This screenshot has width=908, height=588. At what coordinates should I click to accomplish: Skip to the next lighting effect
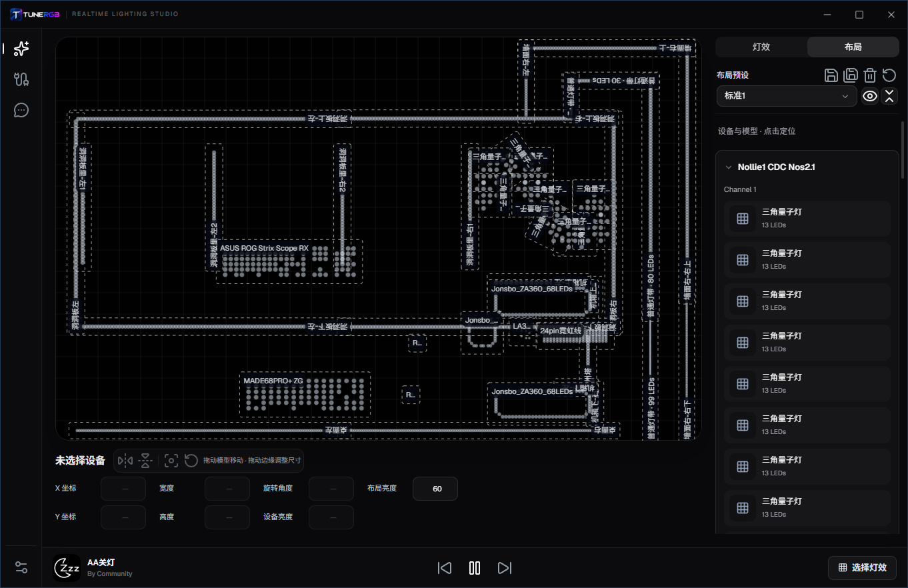(505, 568)
